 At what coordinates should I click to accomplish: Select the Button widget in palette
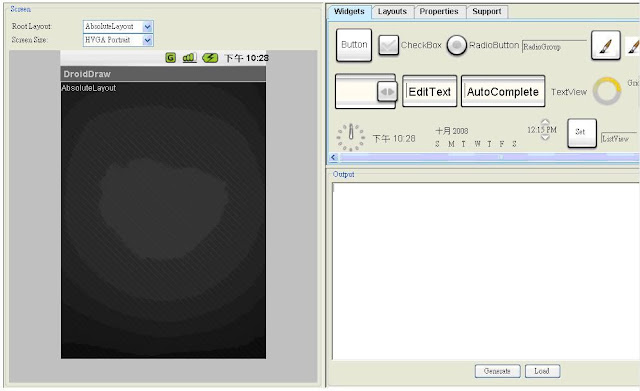[x=354, y=45]
